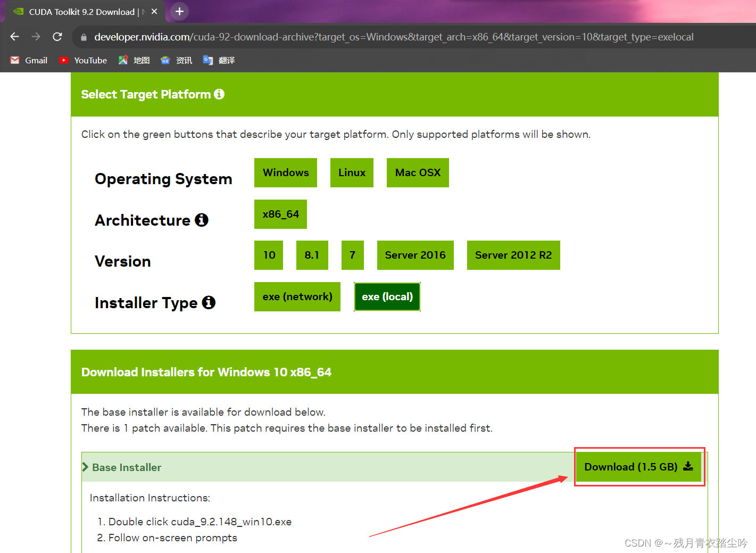Click the Download (1.5 GB) button

coord(638,467)
